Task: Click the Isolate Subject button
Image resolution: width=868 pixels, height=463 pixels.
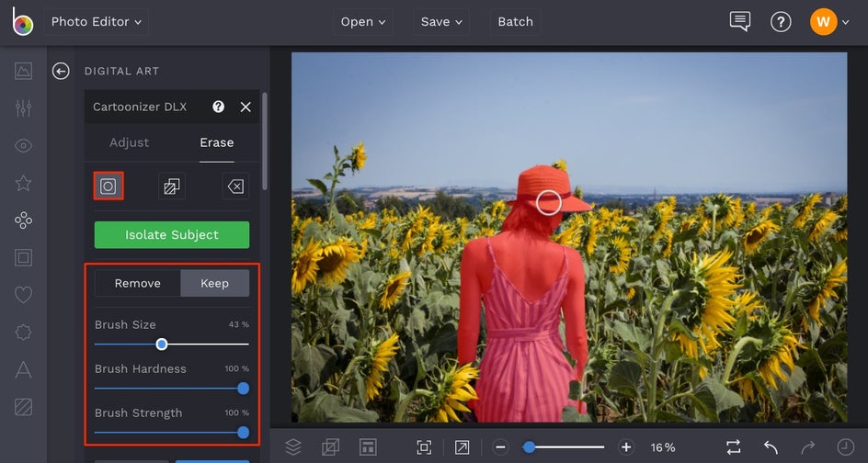Action: click(172, 235)
